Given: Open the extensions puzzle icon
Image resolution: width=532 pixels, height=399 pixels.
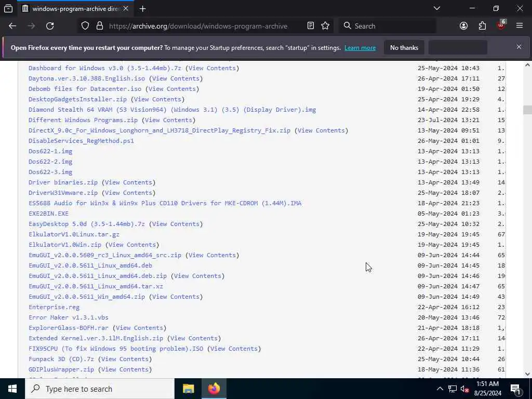Looking at the screenshot, I should click(482, 26).
